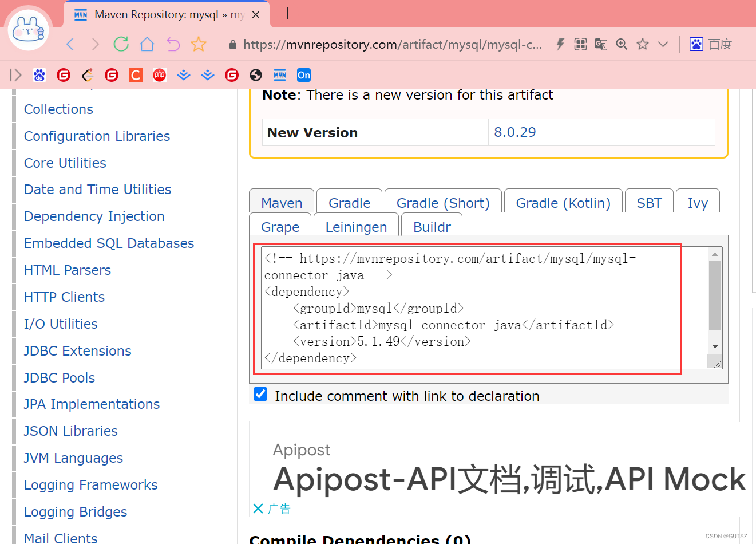This screenshot has width=756, height=544.
Task: Click the URL address field
Action: tap(393, 45)
